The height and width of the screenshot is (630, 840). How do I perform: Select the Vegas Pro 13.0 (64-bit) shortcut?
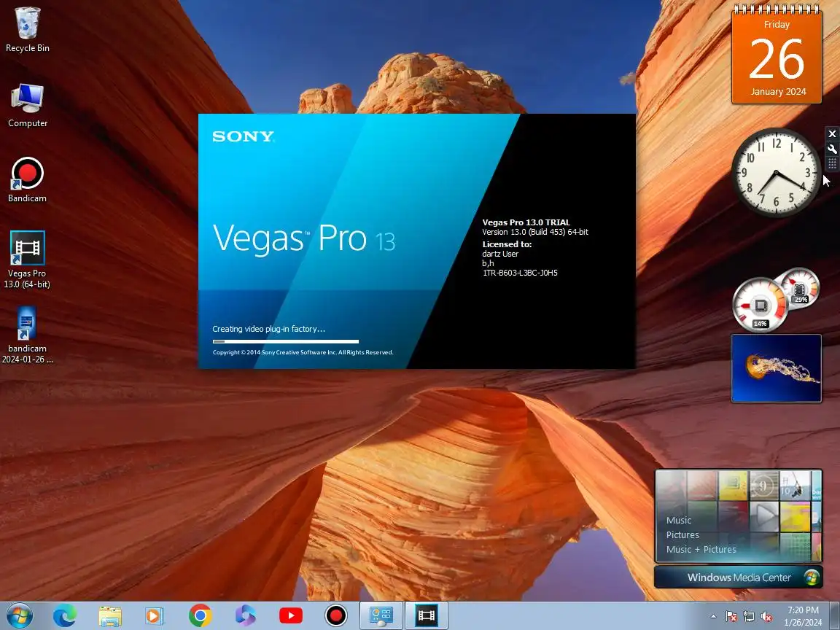[27, 260]
